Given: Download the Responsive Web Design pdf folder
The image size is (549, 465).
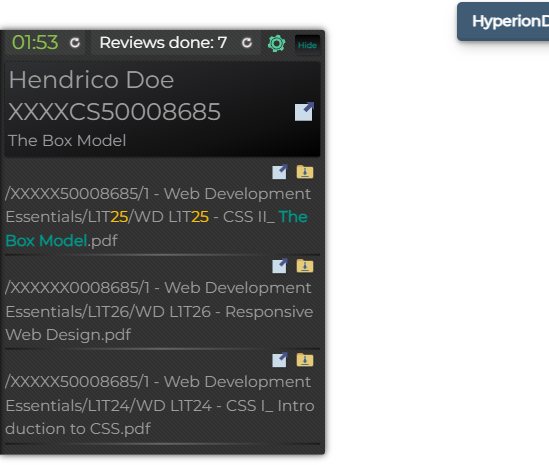Looking at the screenshot, I should (x=305, y=266).
